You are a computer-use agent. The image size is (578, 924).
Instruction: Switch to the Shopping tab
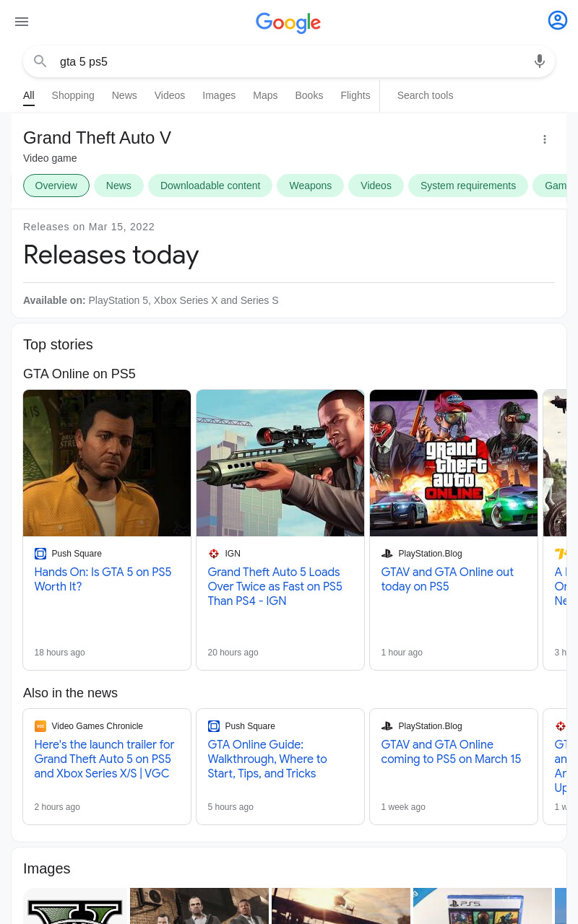pos(73,95)
